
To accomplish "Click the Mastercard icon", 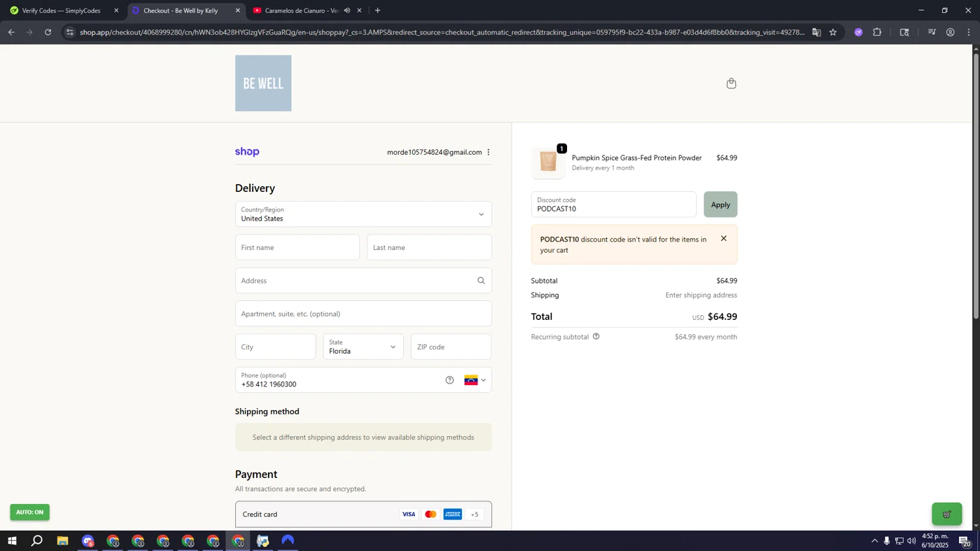I will (x=431, y=514).
